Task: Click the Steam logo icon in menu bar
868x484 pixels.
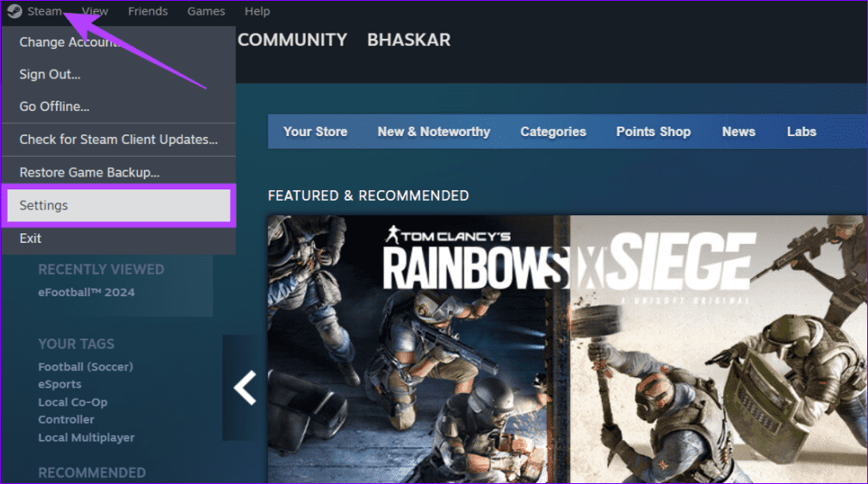Action: tap(15, 11)
